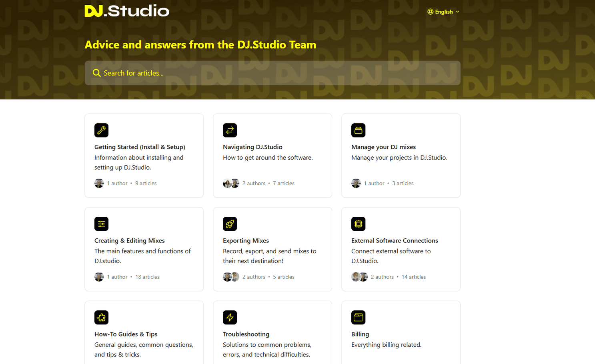This screenshot has height=364, width=595.
Task: Click author avatar in Creating & Editing Mixes card
Action: (99, 277)
